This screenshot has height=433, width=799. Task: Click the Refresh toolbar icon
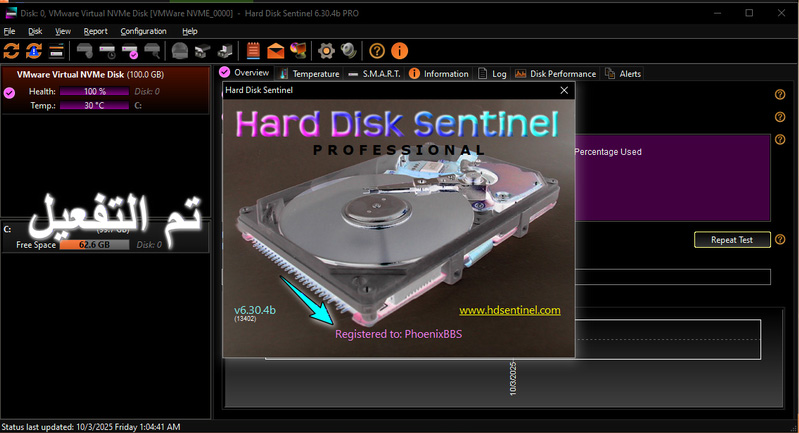click(12, 51)
